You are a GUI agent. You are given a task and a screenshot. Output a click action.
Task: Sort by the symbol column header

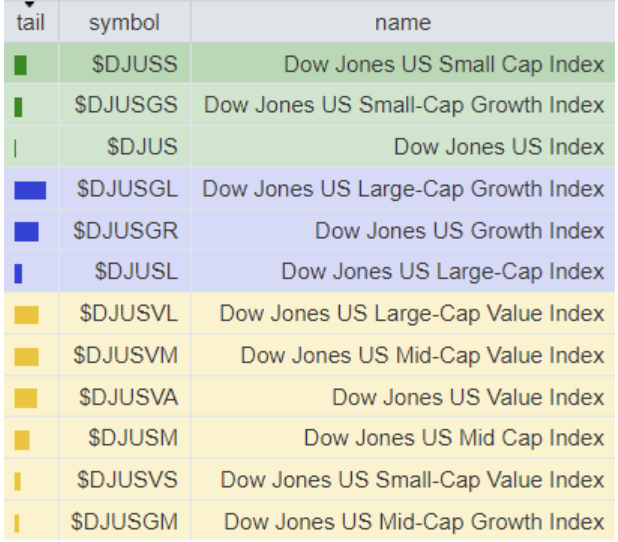click(x=124, y=22)
